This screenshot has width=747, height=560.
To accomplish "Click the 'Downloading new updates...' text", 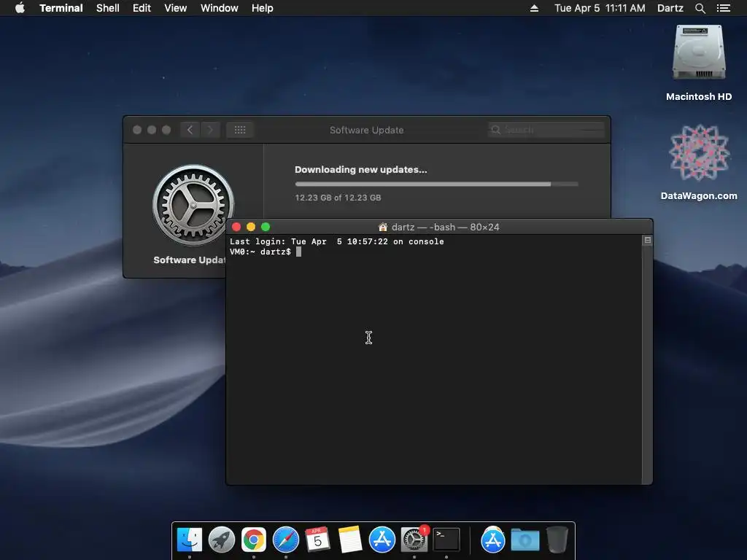I will (x=360, y=169).
